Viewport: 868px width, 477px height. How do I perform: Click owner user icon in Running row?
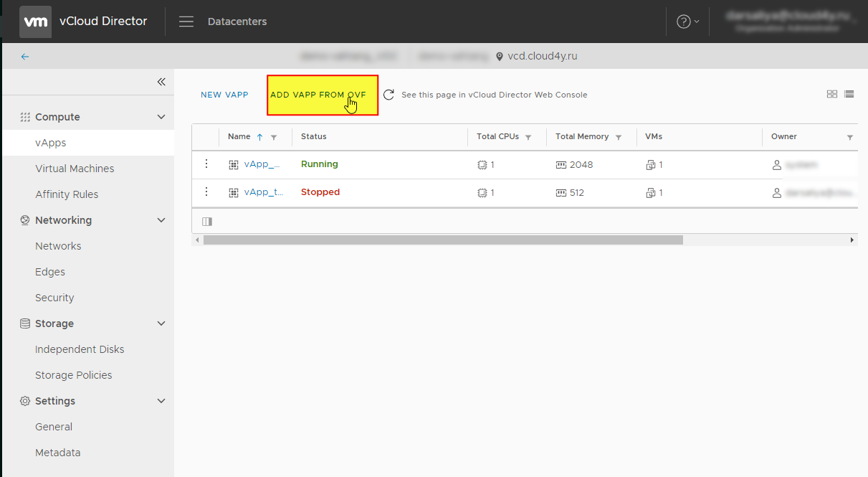[776, 165]
